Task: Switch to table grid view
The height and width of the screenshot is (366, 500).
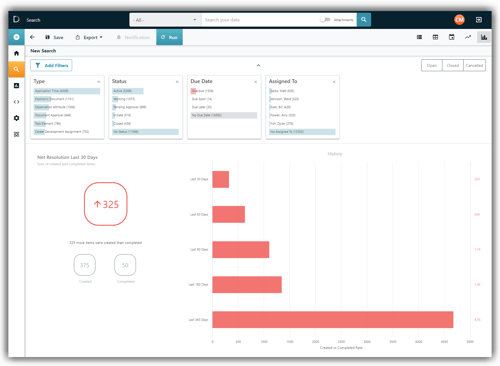Action: (x=435, y=37)
